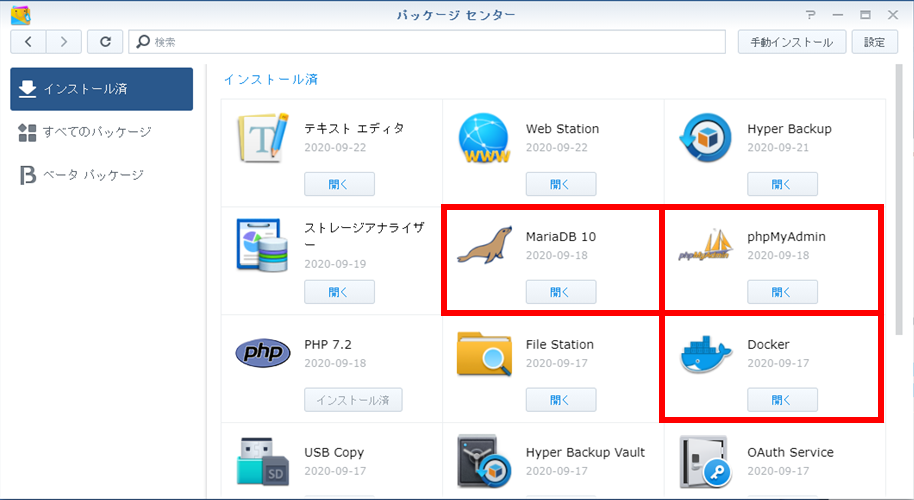Click the MariaDB 10 package name
The width and height of the screenshot is (914, 500).
561,237
